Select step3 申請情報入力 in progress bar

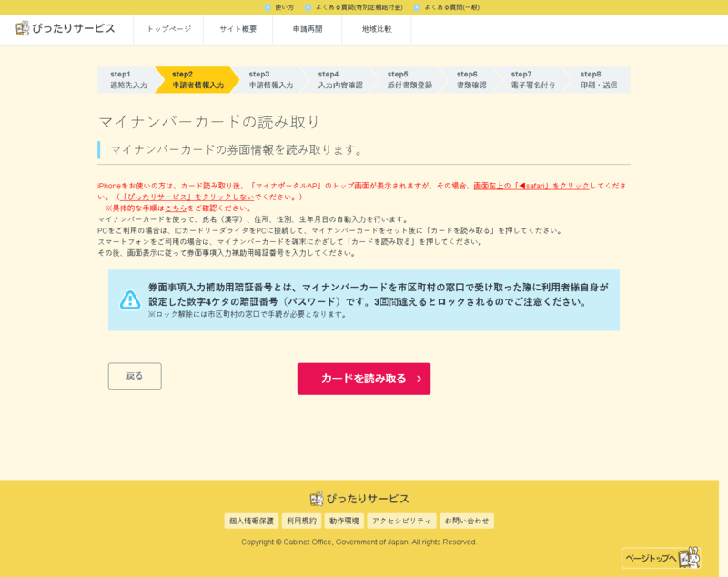pos(271,80)
